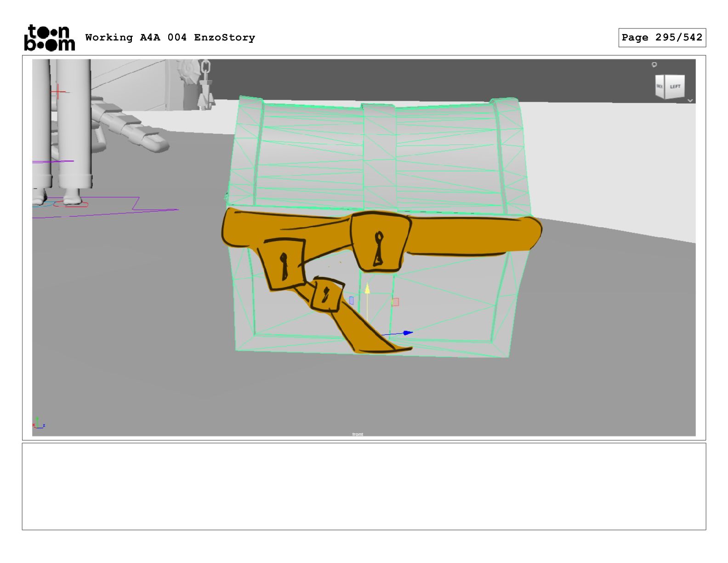This screenshot has width=728, height=563.
Task: Click the red plane handle on move gizmo
Action: [x=395, y=302]
